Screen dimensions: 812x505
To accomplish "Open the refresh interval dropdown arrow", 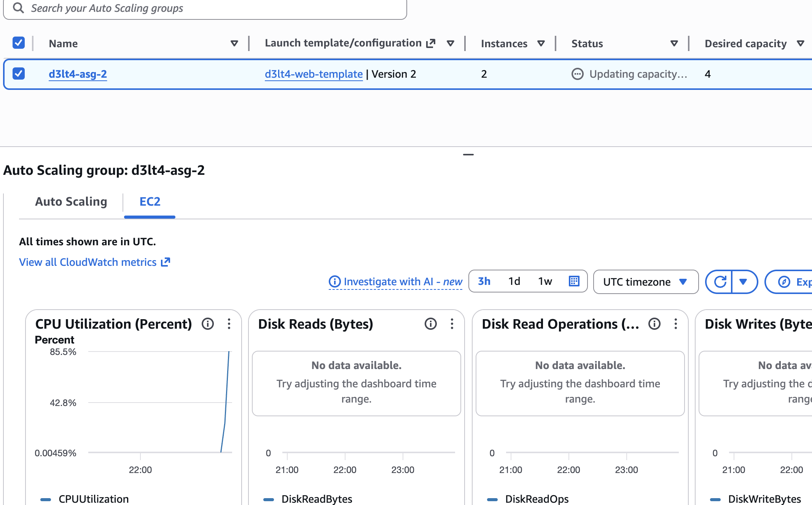I will (x=743, y=282).
